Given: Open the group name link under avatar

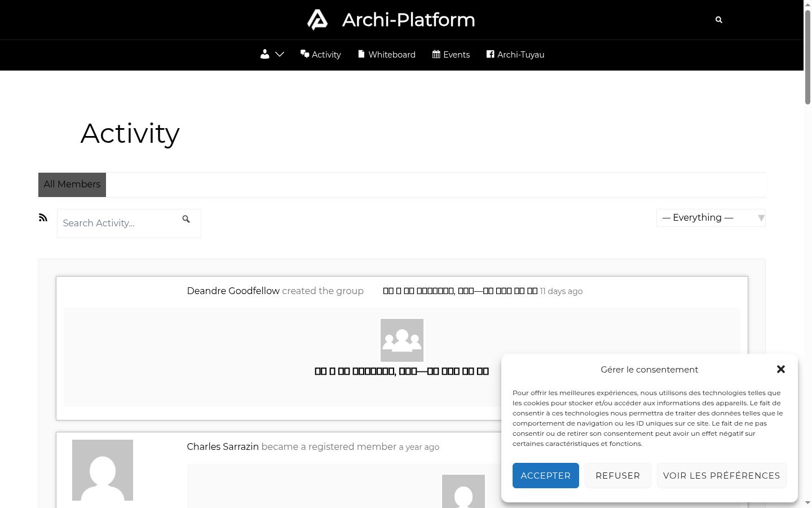Looking at the screenshot, I should [x=401, y=371].
